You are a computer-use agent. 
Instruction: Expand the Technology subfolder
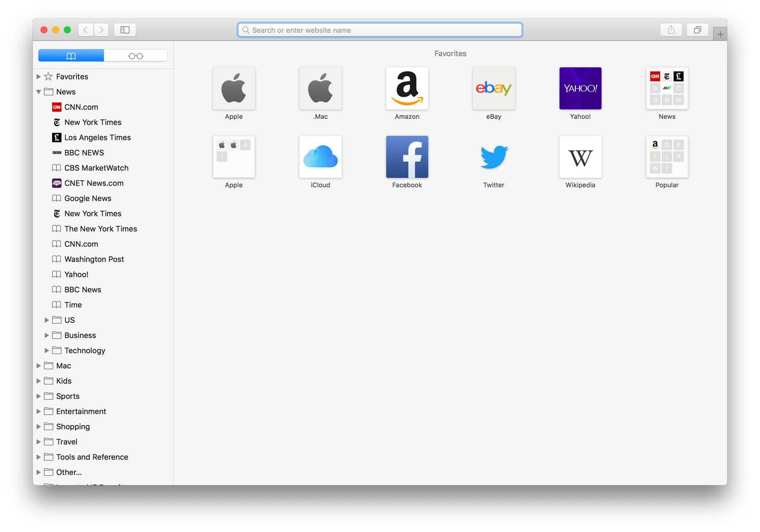[47, 350]
